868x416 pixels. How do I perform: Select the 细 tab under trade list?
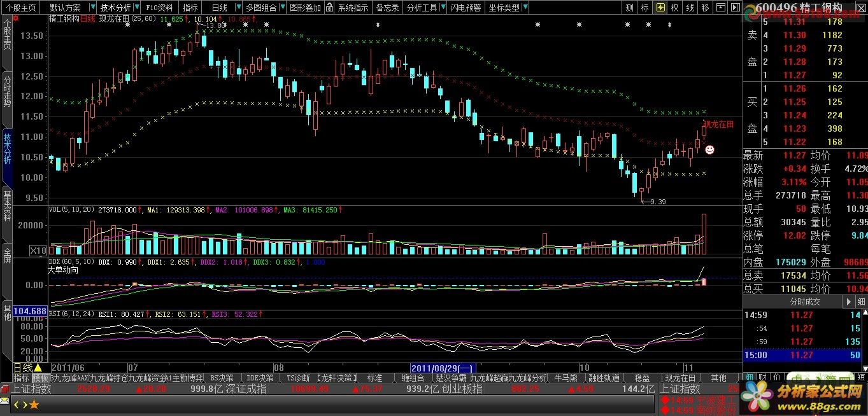click(x=749, y=377)
